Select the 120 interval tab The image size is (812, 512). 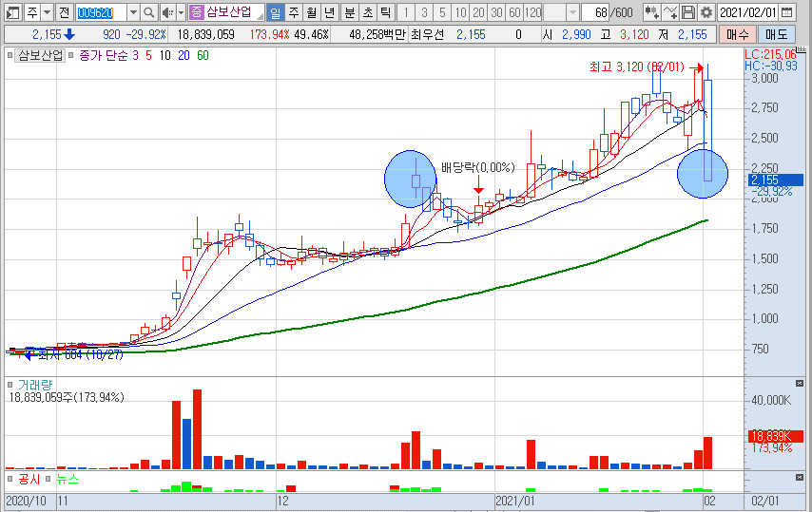click(x=532, y=12)
